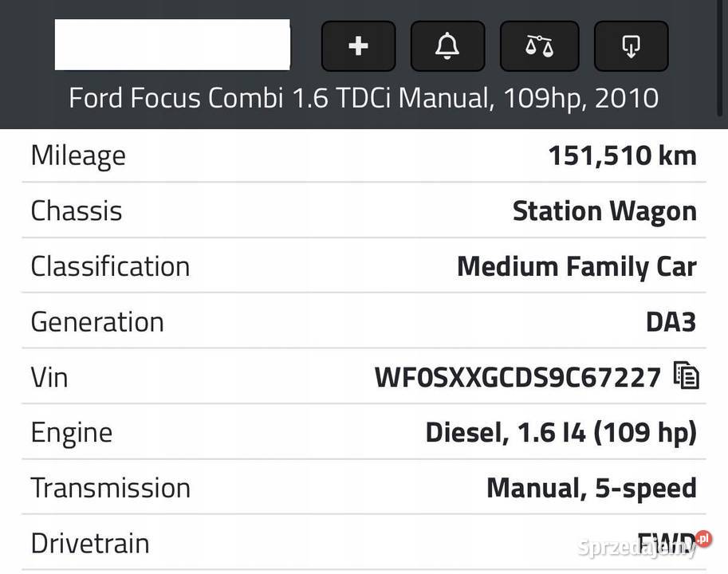Select the Classification row label

111,266
